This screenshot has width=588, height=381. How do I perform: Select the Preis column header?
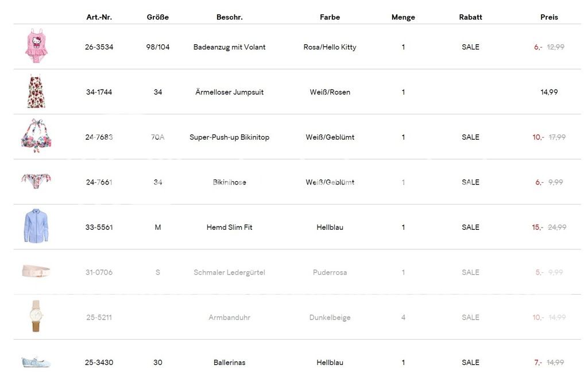coord(549,17)
